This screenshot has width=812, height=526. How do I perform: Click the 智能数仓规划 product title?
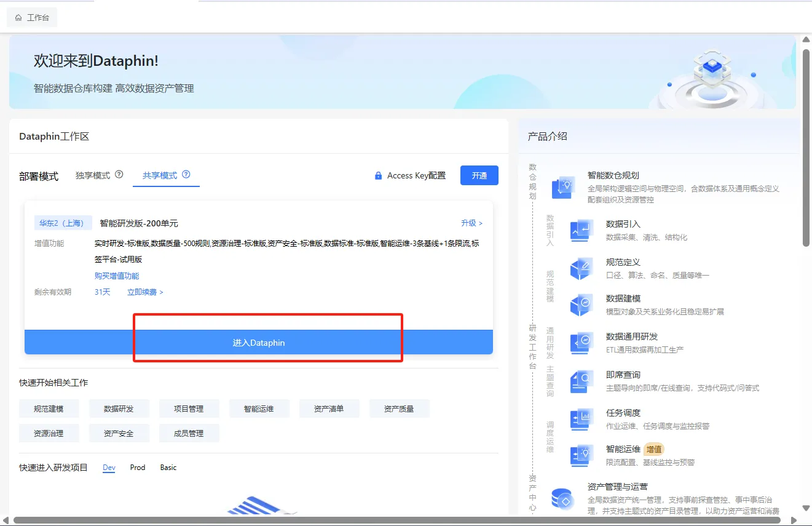pyautogui.click(x=613, y=175)
